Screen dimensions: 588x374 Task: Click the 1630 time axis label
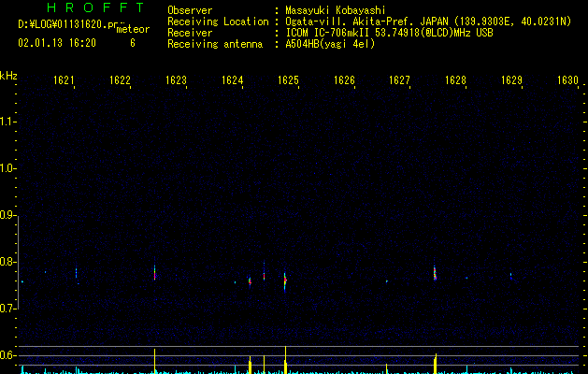[x=567, y=80]
